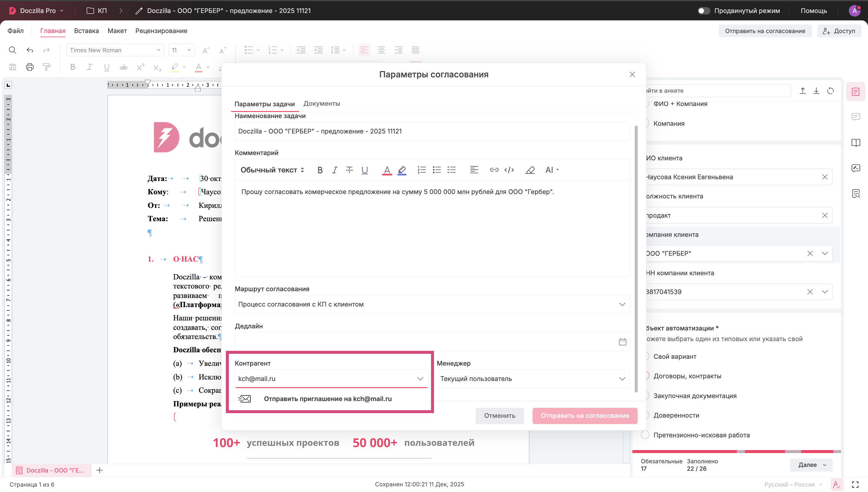
Task: Underline text in the comment editor
Action: (x=364, y=170)
